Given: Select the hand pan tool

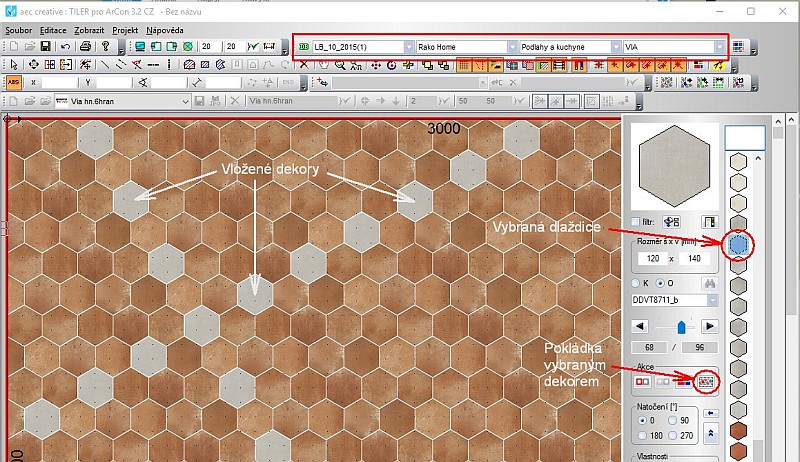Looking at the screenshot, I should click(323, 65).
